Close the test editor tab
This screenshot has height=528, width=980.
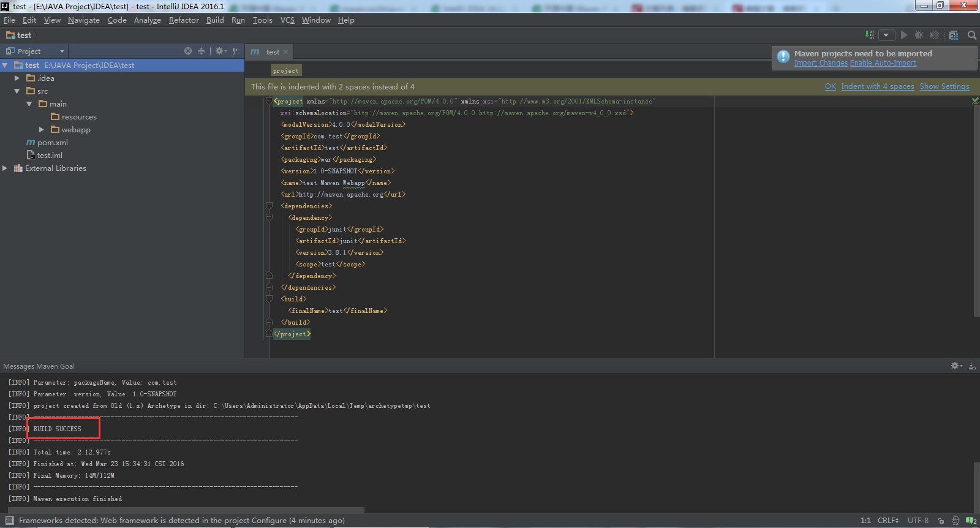coord(285,52)
